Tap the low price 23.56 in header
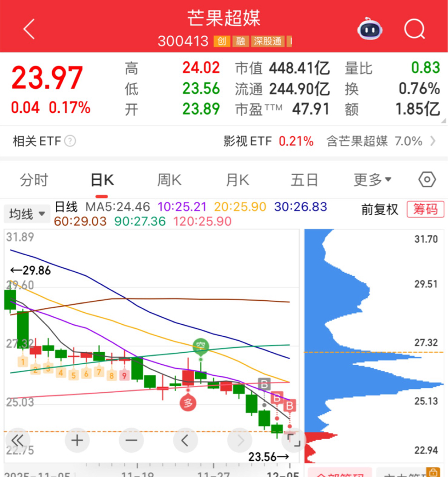Image resolution: width=448 pixels, height=477 pixels. 201,89
